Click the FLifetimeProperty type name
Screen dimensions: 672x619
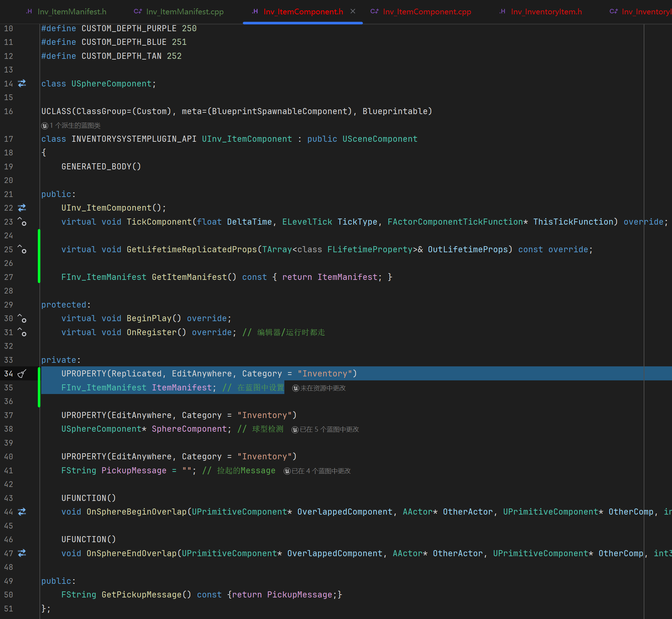370,249
